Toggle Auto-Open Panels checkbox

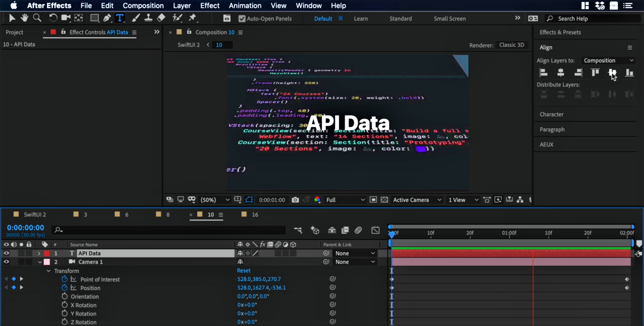coord(242,19)
